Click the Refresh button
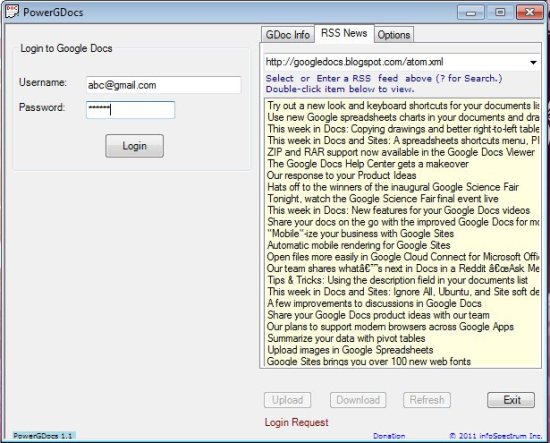550x443 pixels. tap(427, 400)
